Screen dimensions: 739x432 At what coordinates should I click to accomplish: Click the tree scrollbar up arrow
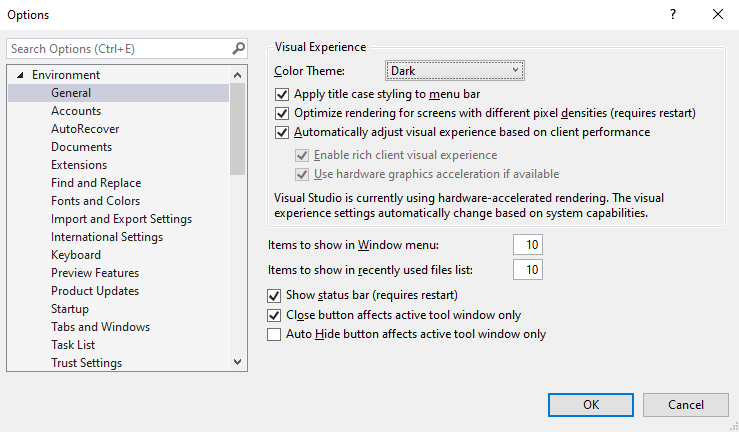(238, 75)
